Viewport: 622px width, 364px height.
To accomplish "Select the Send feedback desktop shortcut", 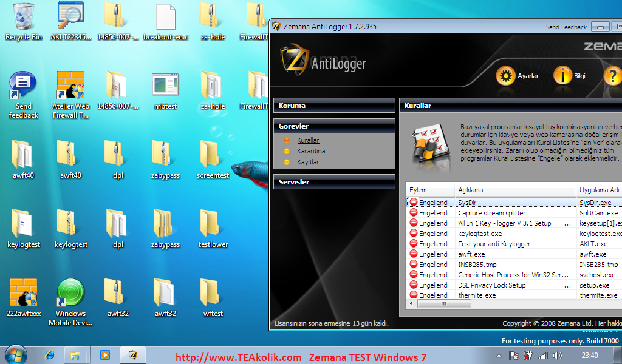I will 24,95.
